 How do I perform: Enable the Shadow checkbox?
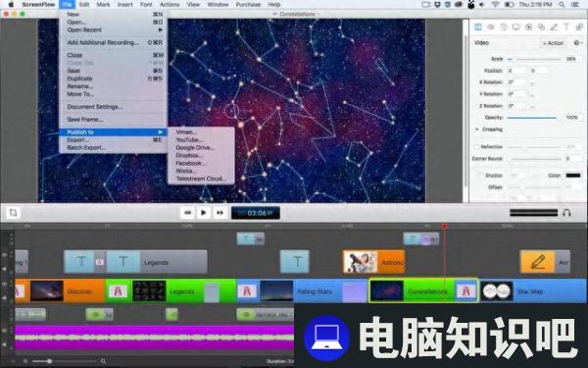[480, 176]
